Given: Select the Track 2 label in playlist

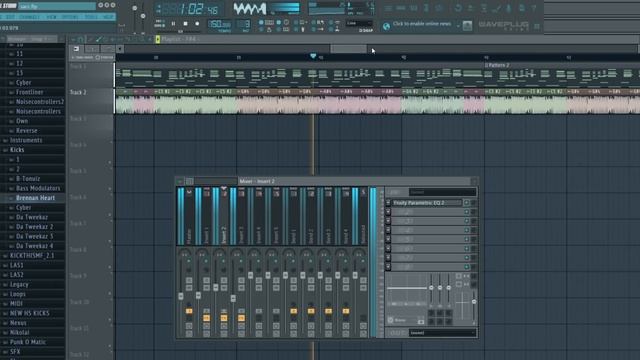Looking at the screenshot, I should coord(78,93).
